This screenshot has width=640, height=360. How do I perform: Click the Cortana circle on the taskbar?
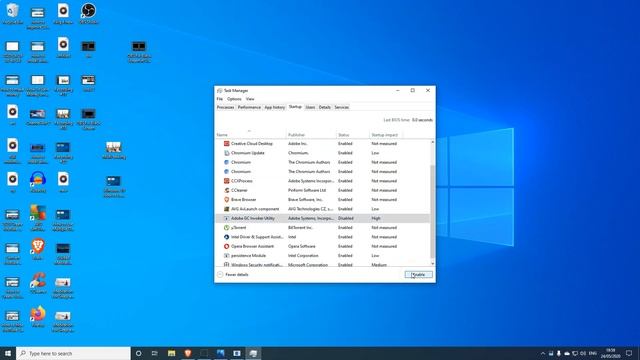click(138, 353)
